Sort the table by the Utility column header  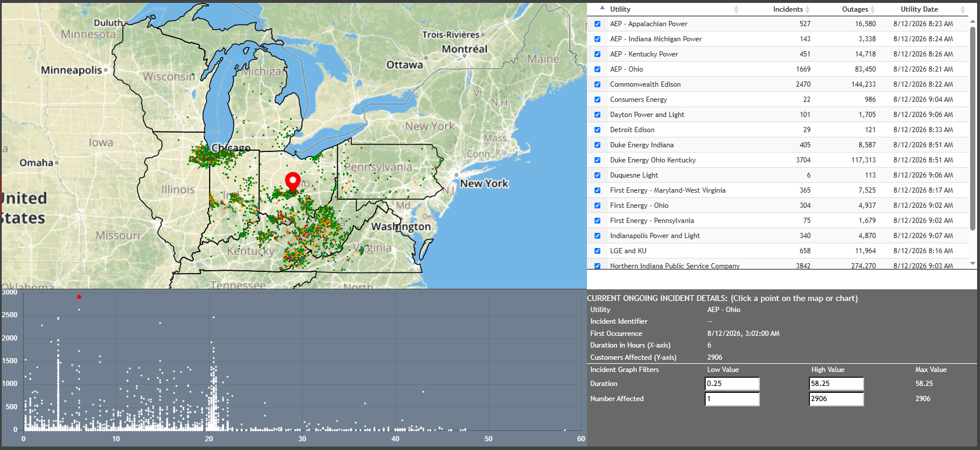pyautogui.click(x=620, y=9)
